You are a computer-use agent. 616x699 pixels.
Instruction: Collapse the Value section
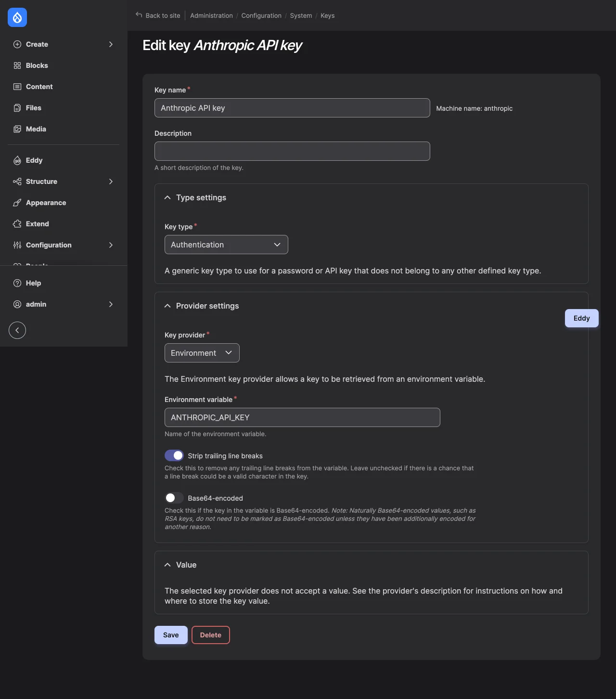(x=167, y=565)
